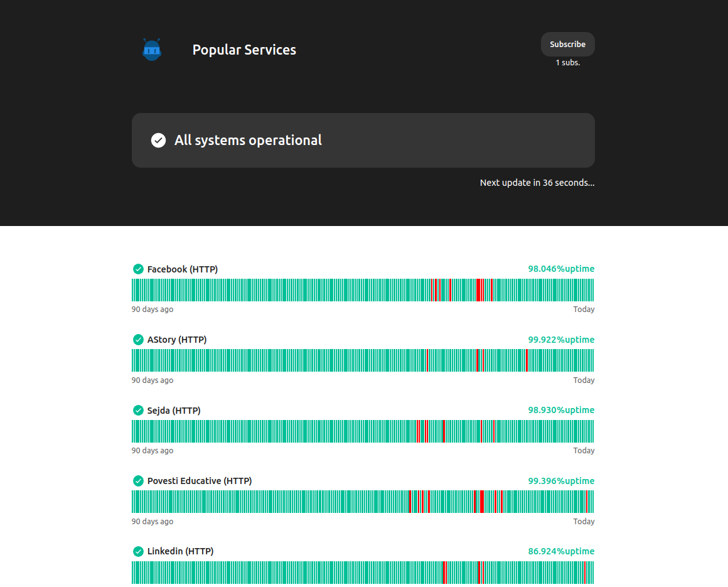Select the Sejda (HTTP) monitor heading
The image size is (728, 587).
click(x=173, y=410)
